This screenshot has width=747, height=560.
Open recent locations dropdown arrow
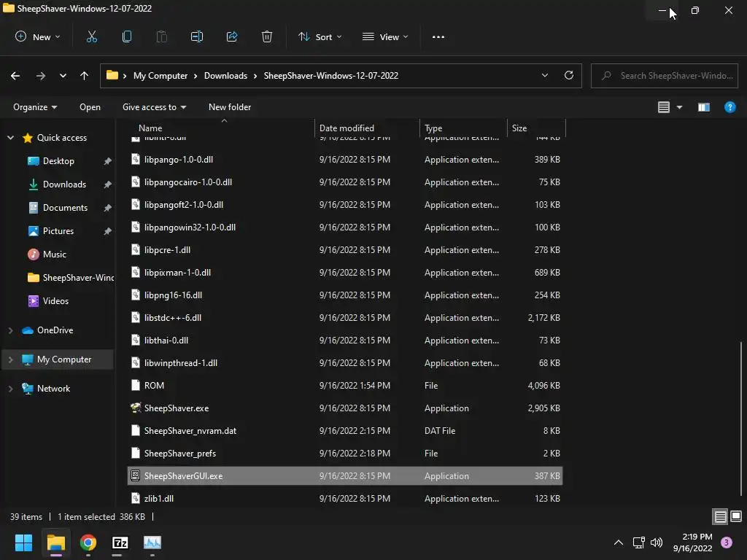tap(63, 76)
